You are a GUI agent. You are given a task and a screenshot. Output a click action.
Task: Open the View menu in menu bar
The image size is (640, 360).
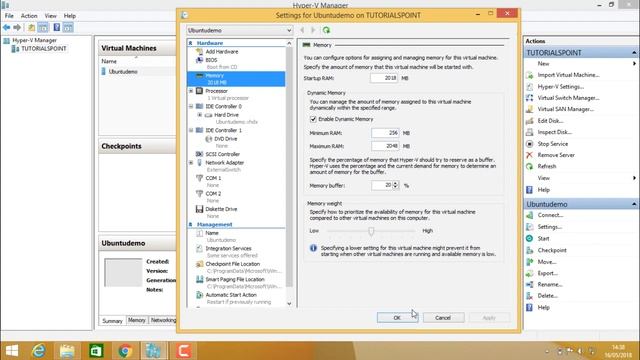(51, 16)
